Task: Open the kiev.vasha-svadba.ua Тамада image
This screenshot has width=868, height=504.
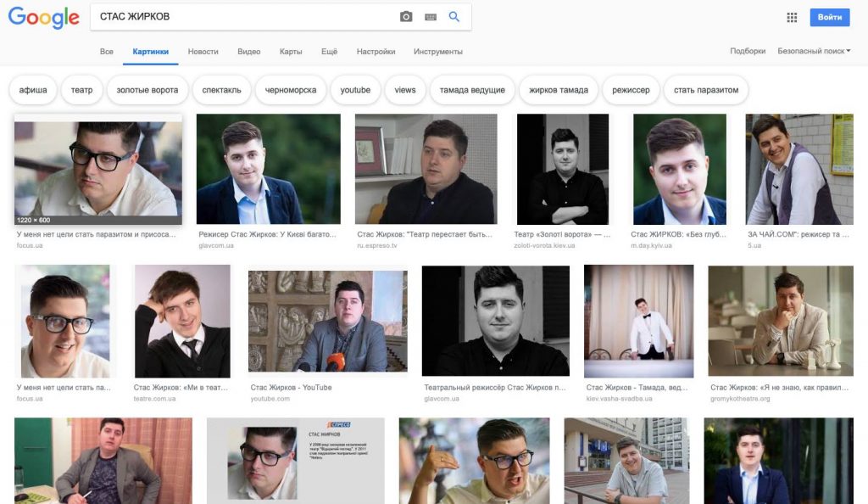Action: coord(639,322)
